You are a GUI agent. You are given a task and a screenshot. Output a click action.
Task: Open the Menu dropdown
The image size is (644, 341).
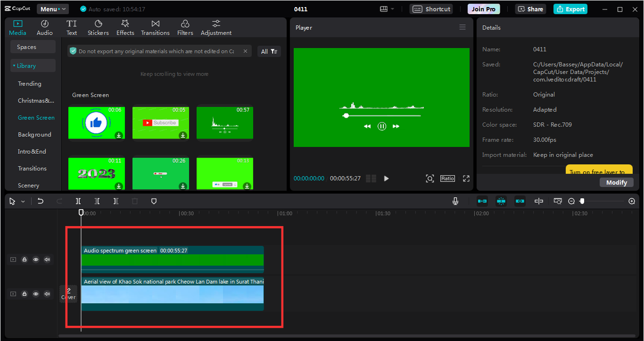52,9
